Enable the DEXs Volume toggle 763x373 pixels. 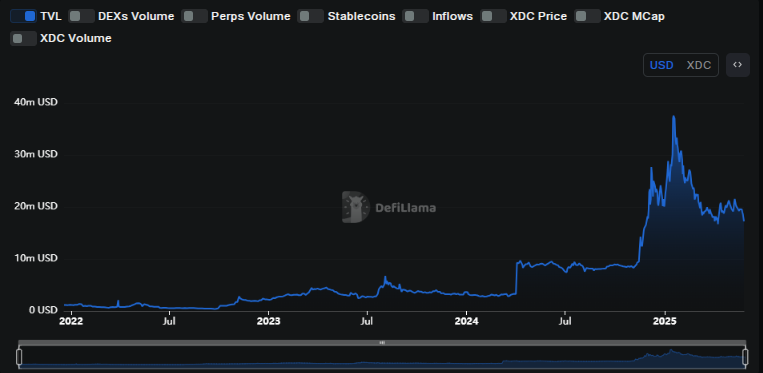81,16
